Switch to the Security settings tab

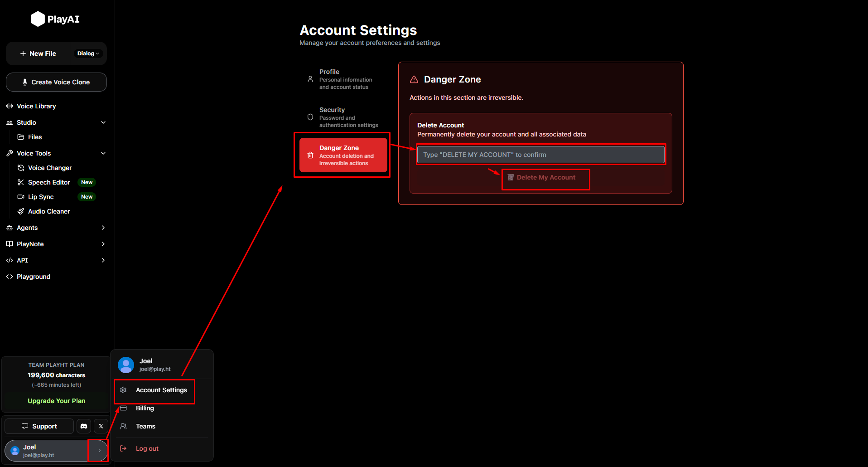(343, 117)
